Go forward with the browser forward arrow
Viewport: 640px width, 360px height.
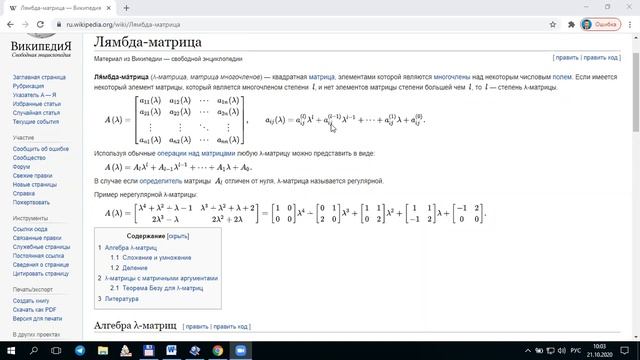(25, 24)
